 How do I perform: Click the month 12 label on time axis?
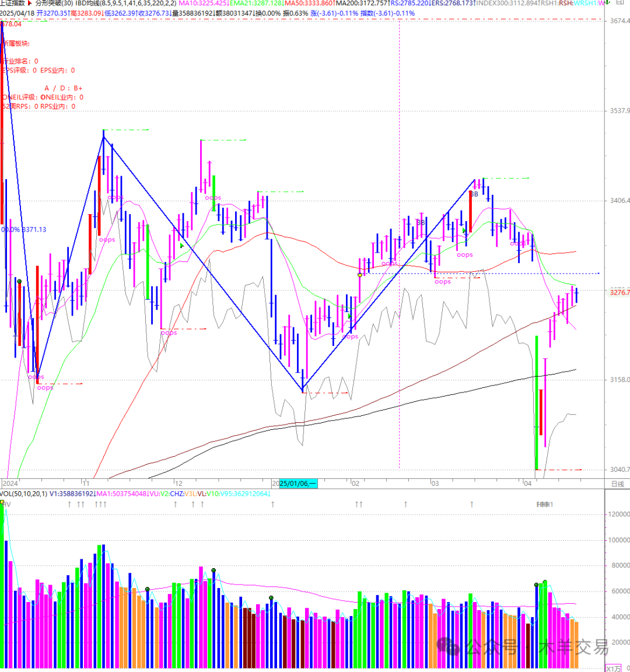tap(178, 484)
